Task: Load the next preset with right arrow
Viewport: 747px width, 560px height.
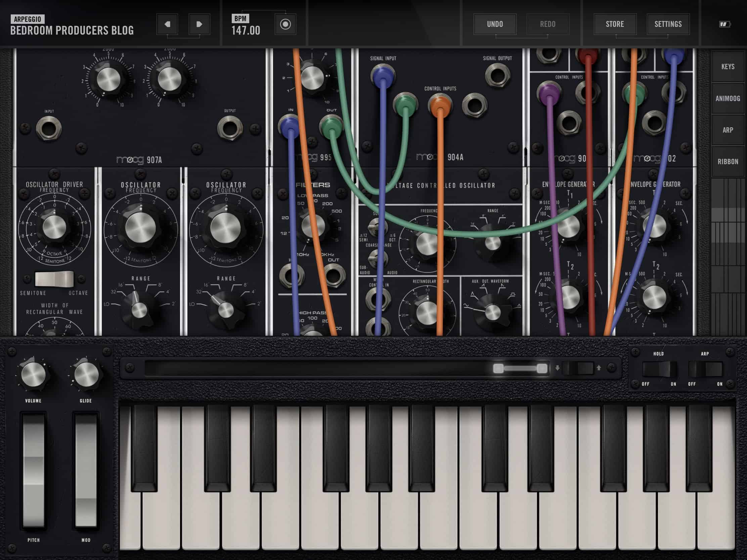Action: tap(199, 24)
